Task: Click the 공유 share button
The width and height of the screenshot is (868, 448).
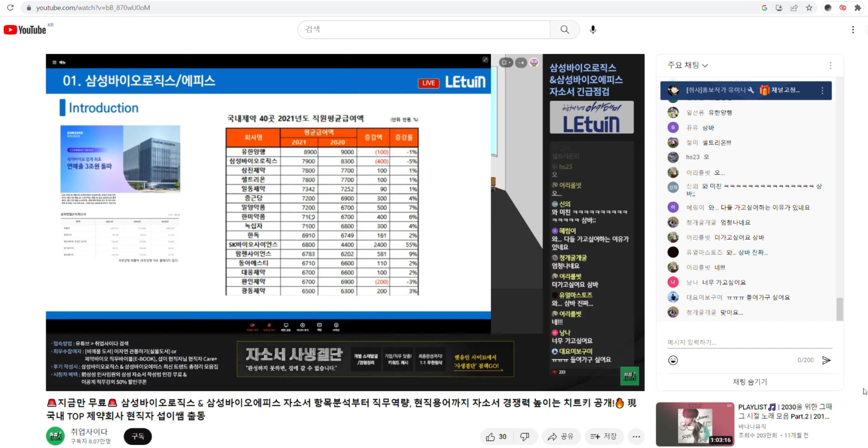Action: click(561, 437)
